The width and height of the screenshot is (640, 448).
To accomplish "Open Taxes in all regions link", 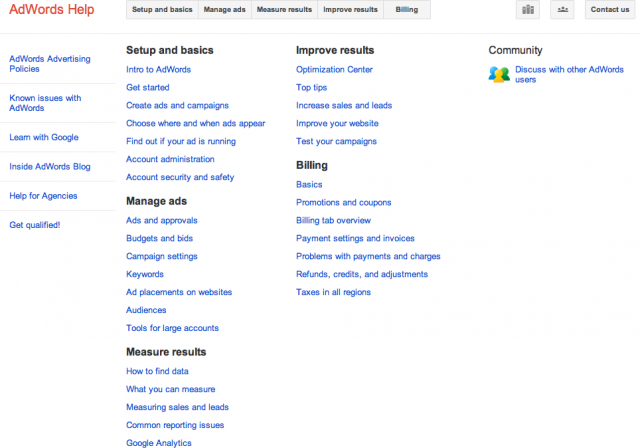I will (x=333, y=292).
